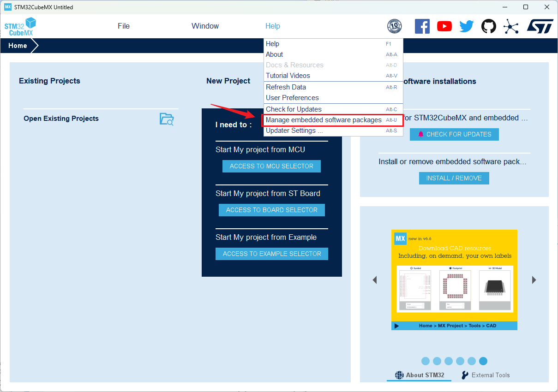The width and height of the screenshot is (558, 392).
Task: Click the 10-year anniversary badge icon
Action: point(394,26)
